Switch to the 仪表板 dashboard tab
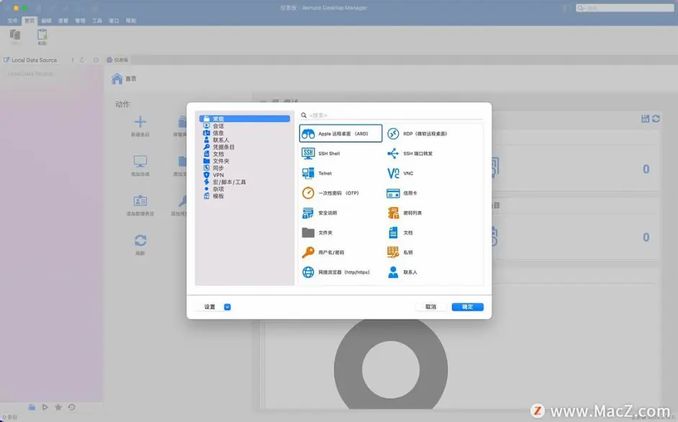The height and width of the screenshot is (422, 678). coord(117,60)
